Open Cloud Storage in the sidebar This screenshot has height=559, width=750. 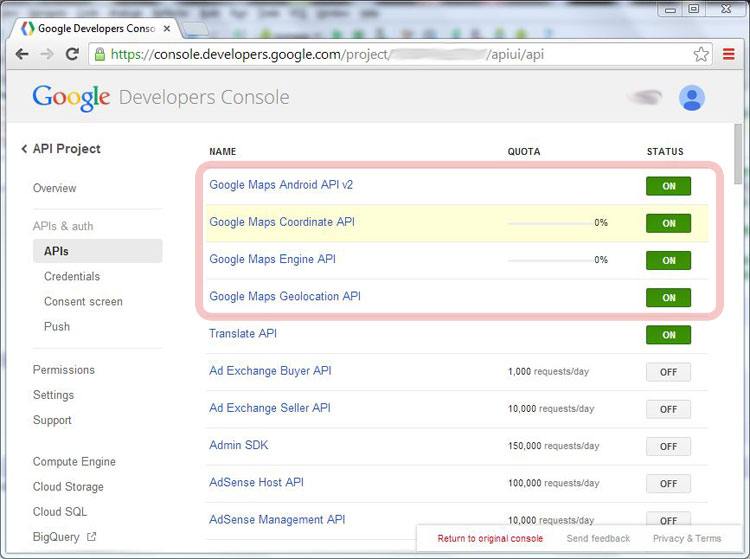[x=68, y=487]
